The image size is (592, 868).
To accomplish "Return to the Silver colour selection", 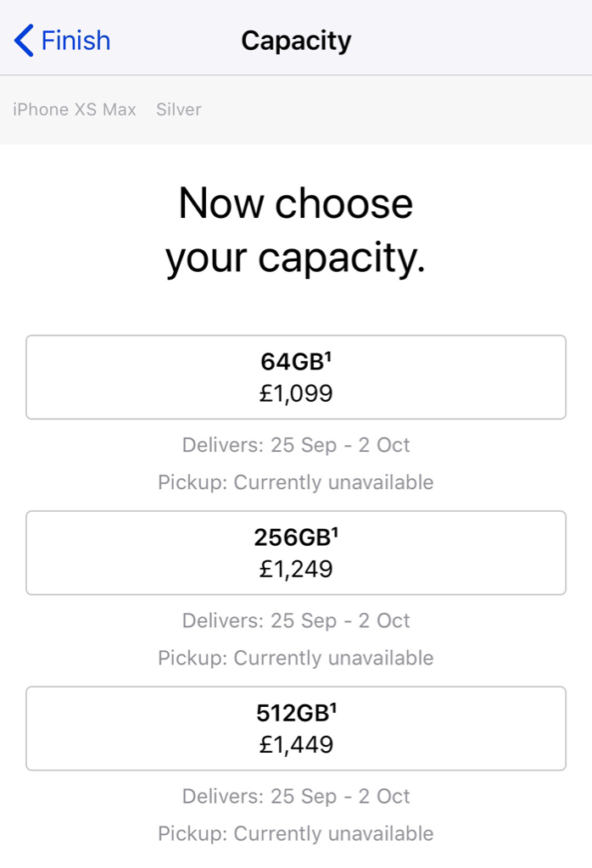I will [x=179, y=109].
